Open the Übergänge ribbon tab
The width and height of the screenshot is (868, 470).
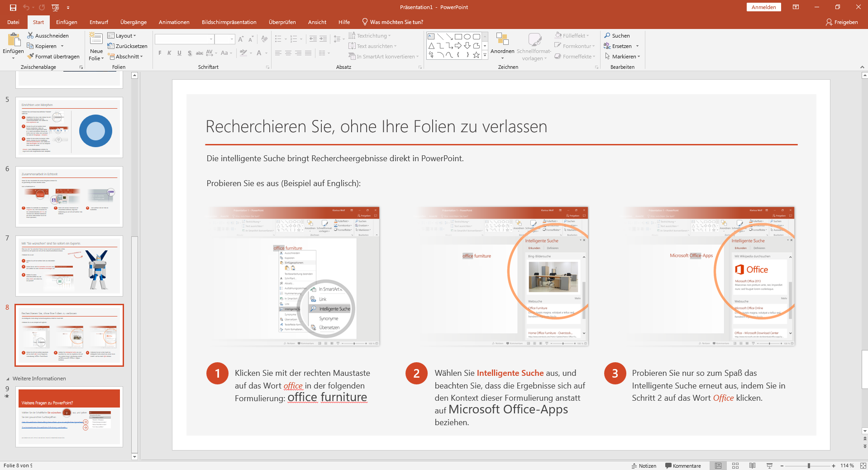pos(134,22)
